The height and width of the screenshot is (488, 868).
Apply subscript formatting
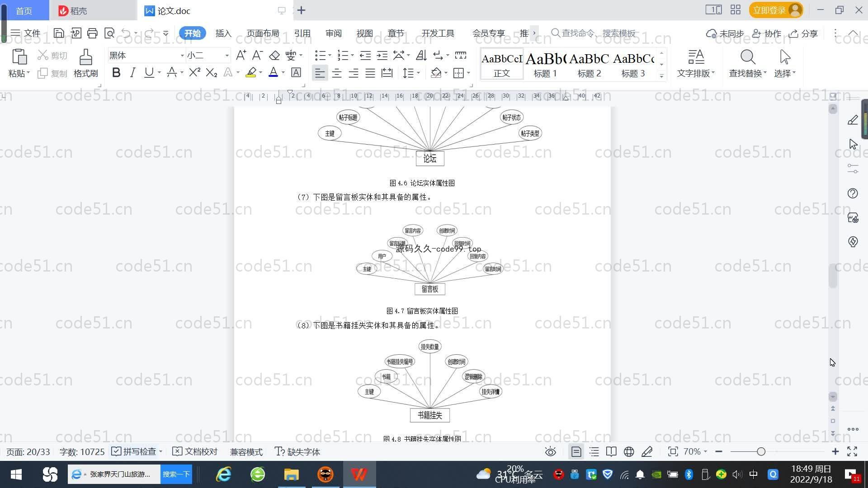point(211,72)
